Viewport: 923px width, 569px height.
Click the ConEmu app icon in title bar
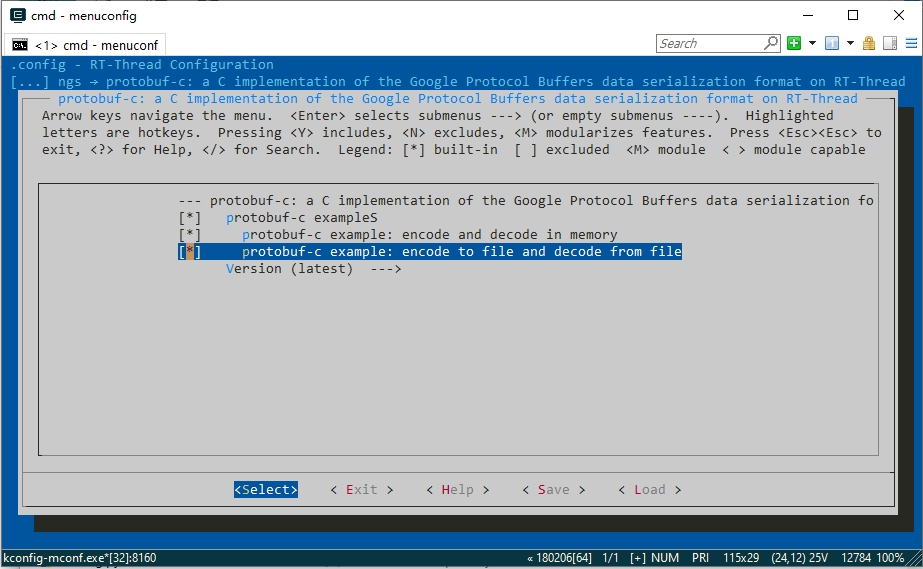pos(17,15)
